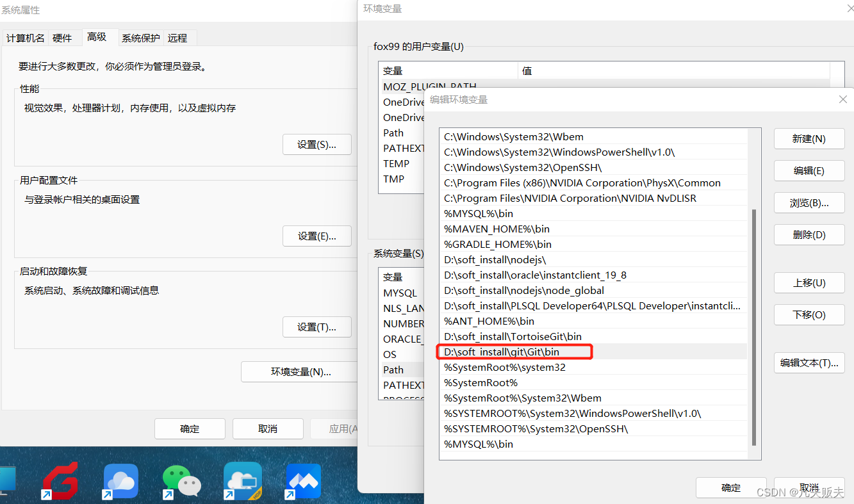Select the MYSQL system variable row
This screenshot has height=504, width=854.
tap(402, 293)
